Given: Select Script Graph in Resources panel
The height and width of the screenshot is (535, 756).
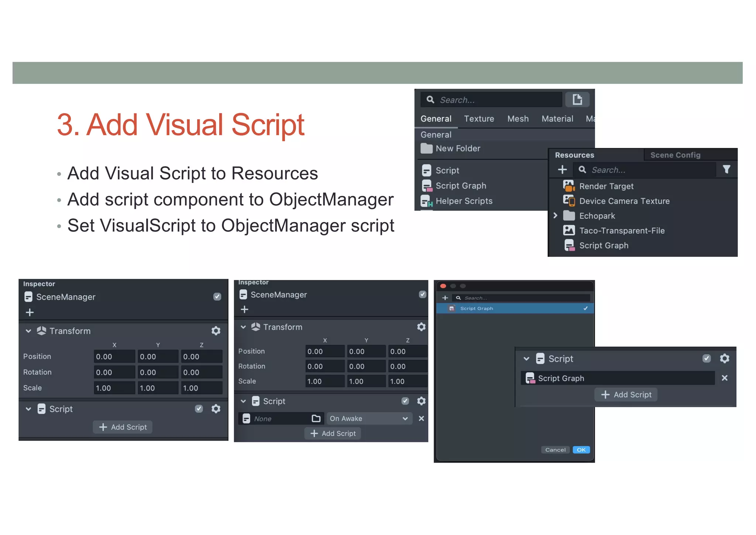Looking at the screenshot, I should click(x=596, y=245).
